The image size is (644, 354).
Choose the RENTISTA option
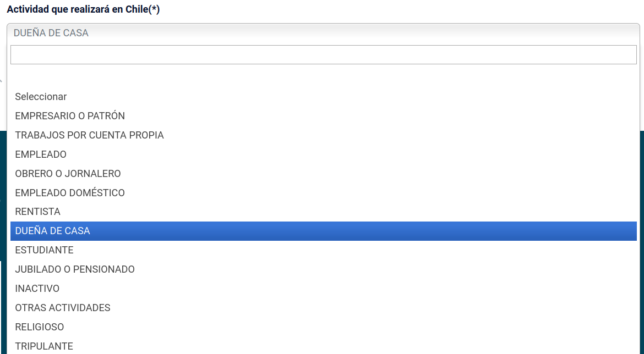click(37, 212)
